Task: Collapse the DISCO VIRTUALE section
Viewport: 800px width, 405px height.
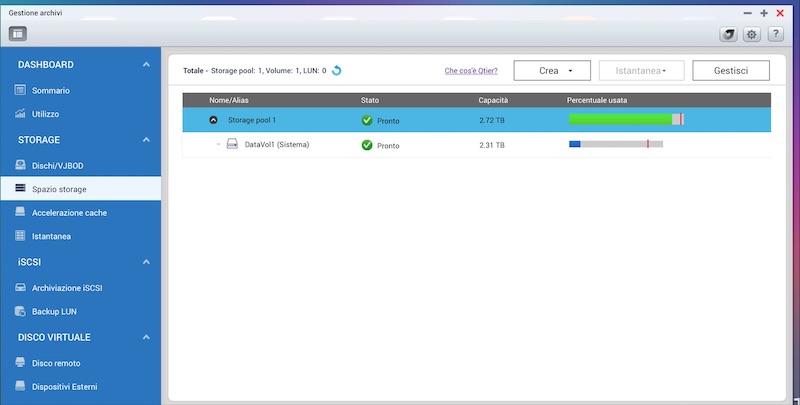Action: (x=146, y=338)
